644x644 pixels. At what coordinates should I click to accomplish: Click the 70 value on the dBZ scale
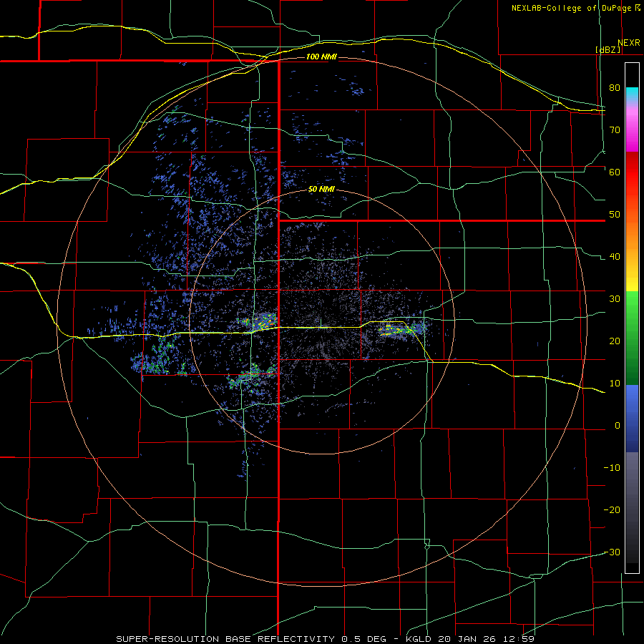[615, 130]
